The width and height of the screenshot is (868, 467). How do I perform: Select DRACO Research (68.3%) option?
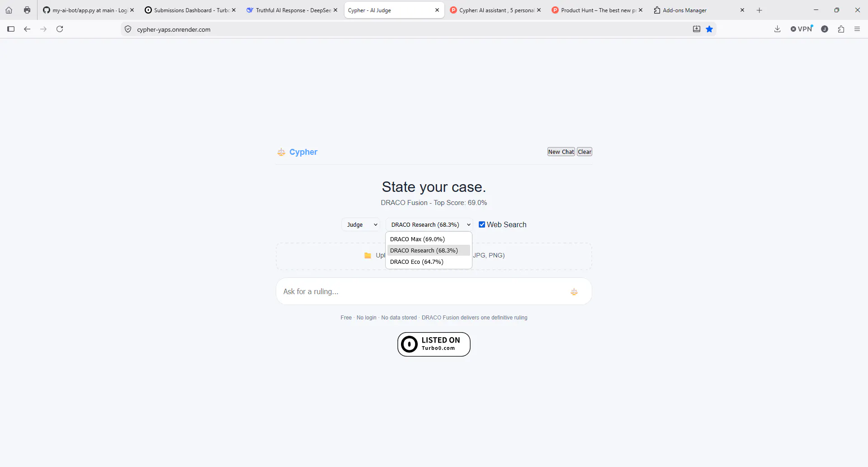(x=429, y=250)
